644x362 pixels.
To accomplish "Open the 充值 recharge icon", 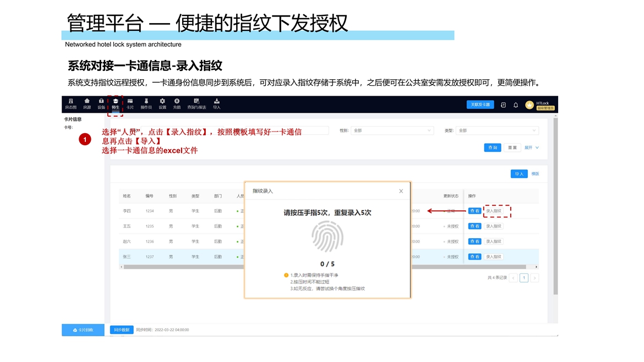I will point(177,101).
